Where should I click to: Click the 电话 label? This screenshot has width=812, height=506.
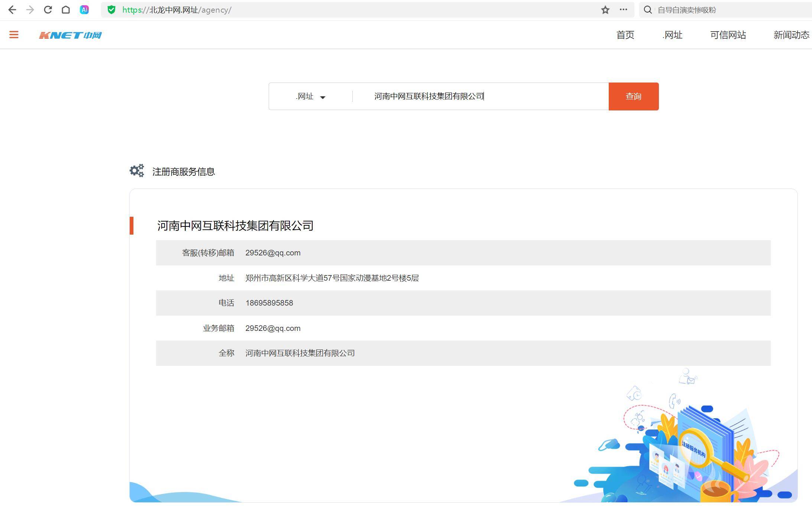226,303
